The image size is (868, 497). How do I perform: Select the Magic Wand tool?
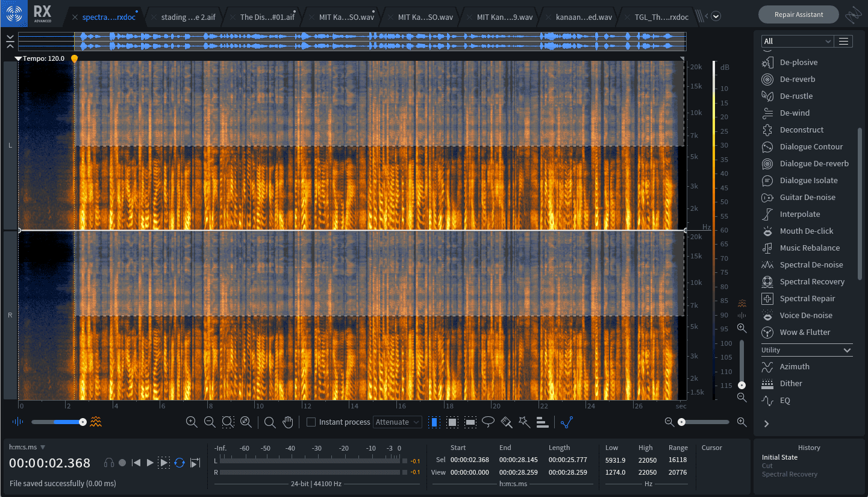(525, 422)
